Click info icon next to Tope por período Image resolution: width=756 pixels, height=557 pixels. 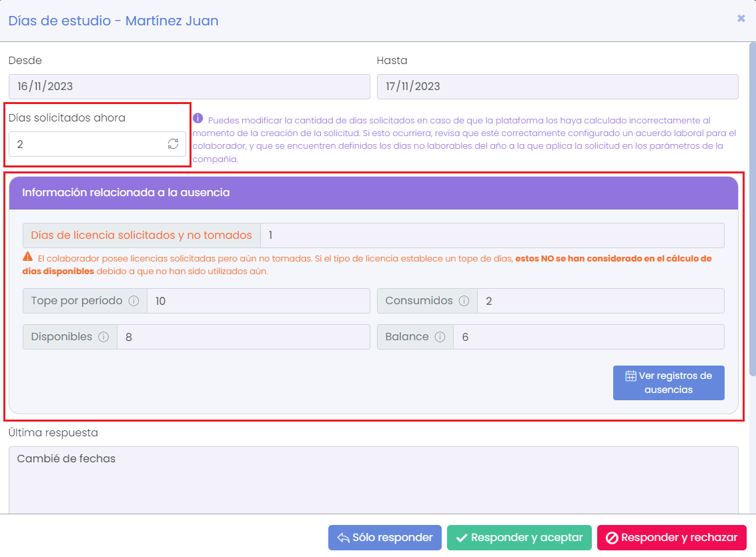(133, 301)
